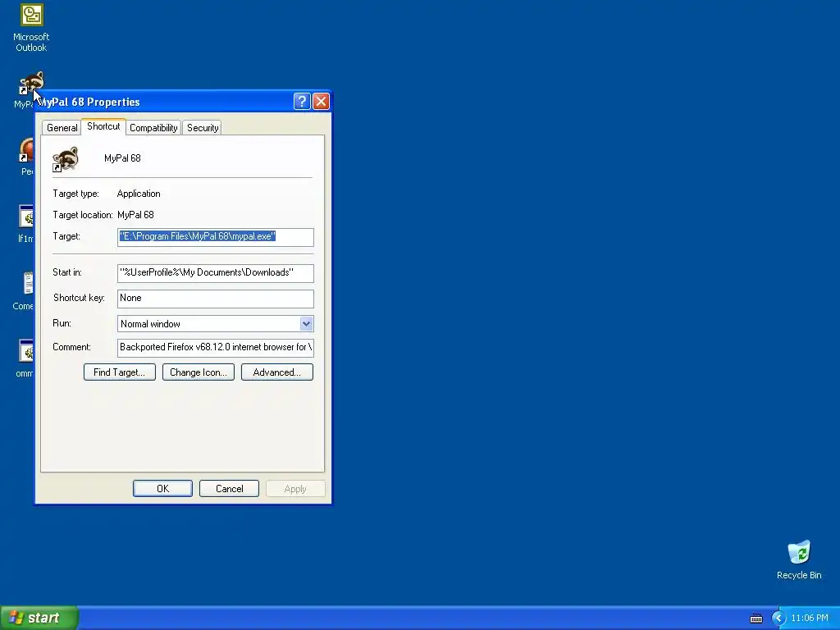The width and height of the screenshot is (840, 630).
Task: Click the Comment input field
Action: click(216, 347)
